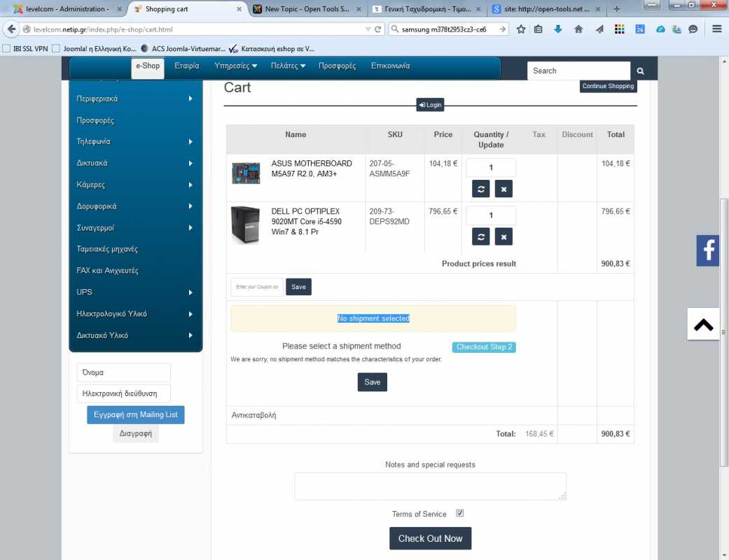Open the Facebook side widget

[x=707, y=251]
